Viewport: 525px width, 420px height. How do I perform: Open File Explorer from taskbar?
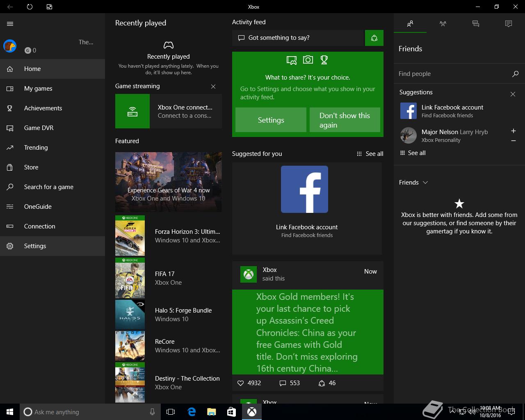point(211,412)
